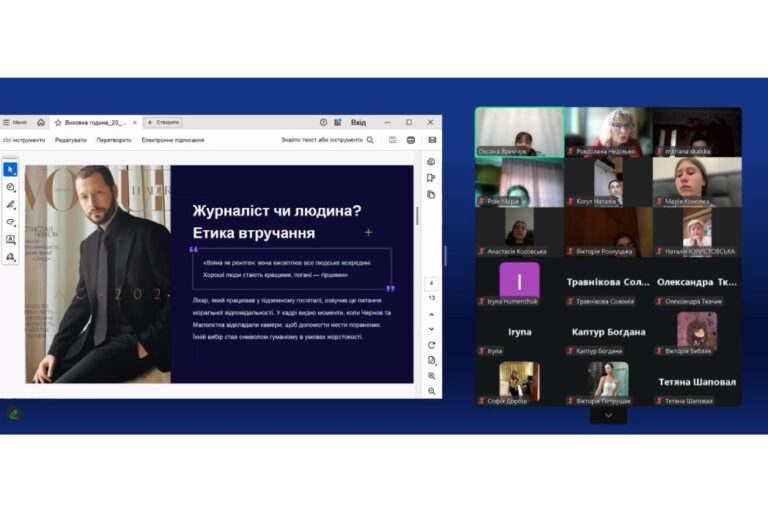Screen dimensions: 768x513
Task: Select Тетяна Шаповал participant tile
Action: tap(697, 382)
